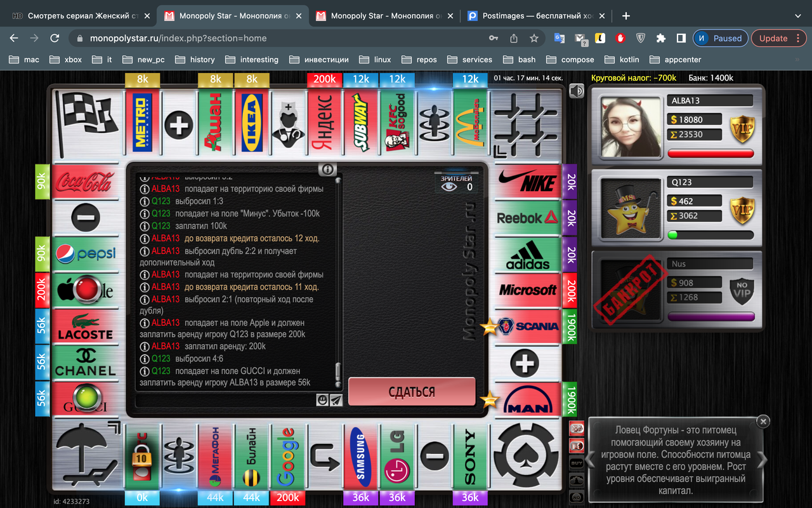Close the Ловец Фортуны tip popup
Screen dimensions: 812x508
[763, 421]
